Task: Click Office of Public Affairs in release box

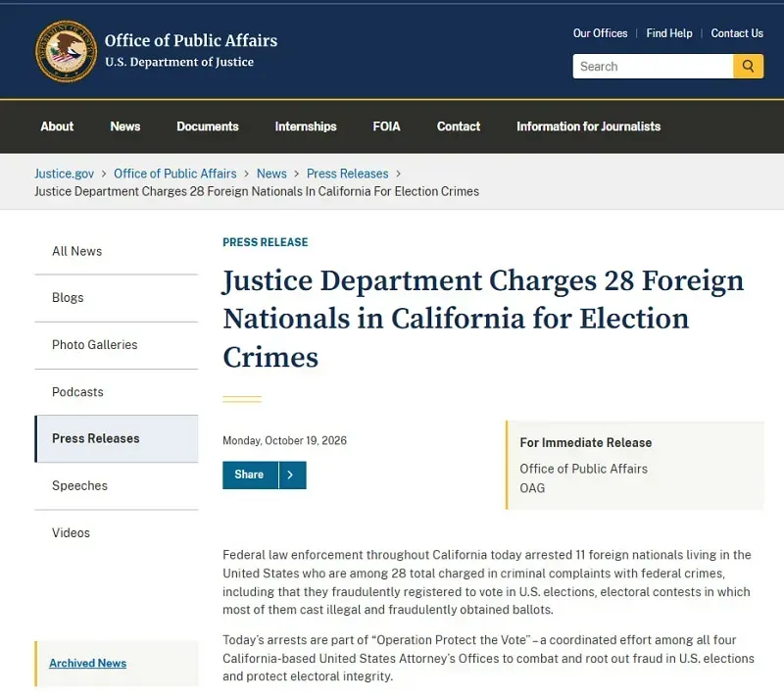Action: click(583, 469)
